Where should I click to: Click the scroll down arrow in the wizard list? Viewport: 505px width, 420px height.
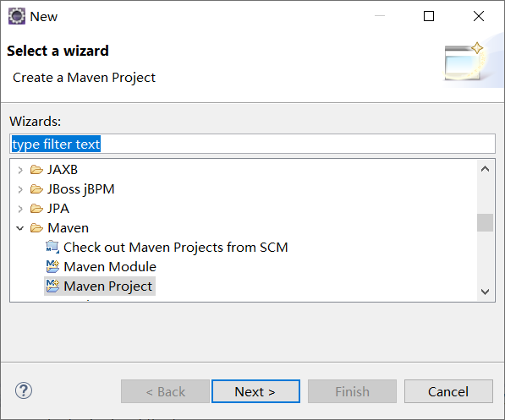485,292
